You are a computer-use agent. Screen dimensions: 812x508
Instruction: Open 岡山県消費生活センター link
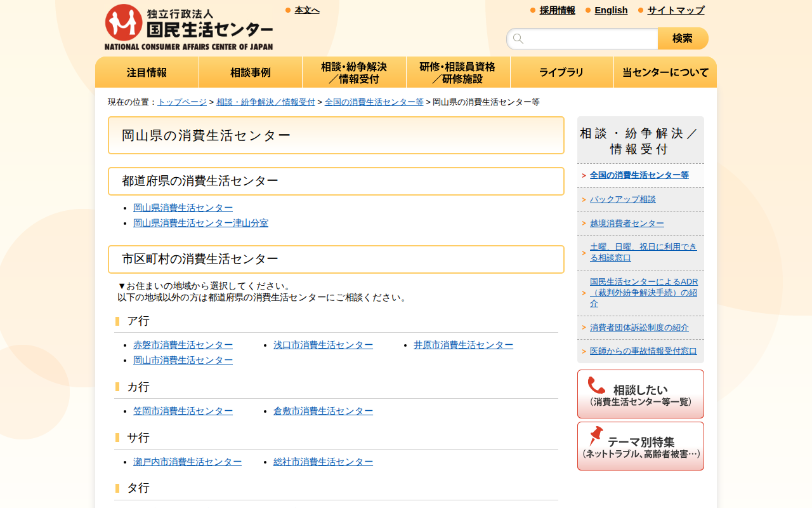[x=183, y=208]
